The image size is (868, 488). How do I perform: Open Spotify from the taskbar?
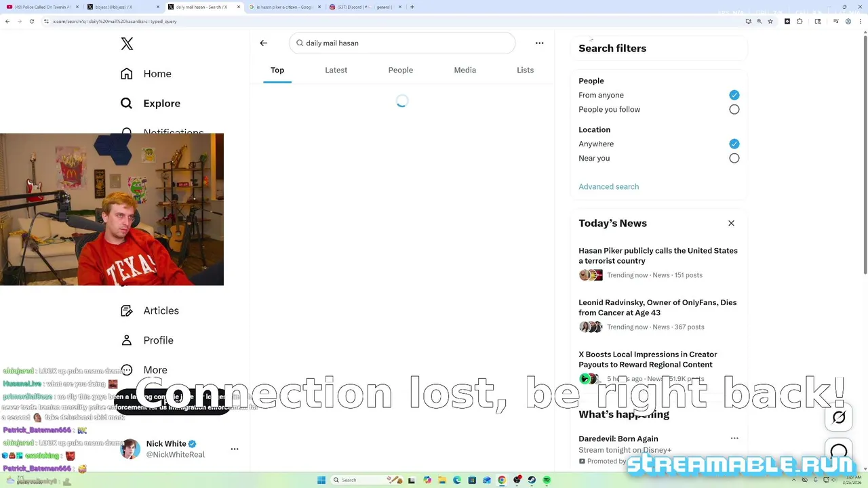point(547,480)
